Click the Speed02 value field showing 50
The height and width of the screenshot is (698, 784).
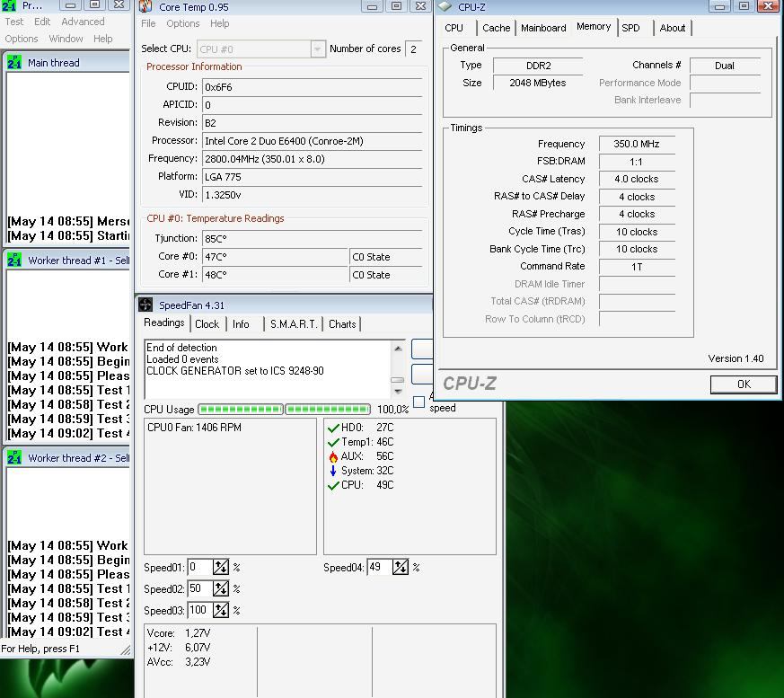point(200,588)
